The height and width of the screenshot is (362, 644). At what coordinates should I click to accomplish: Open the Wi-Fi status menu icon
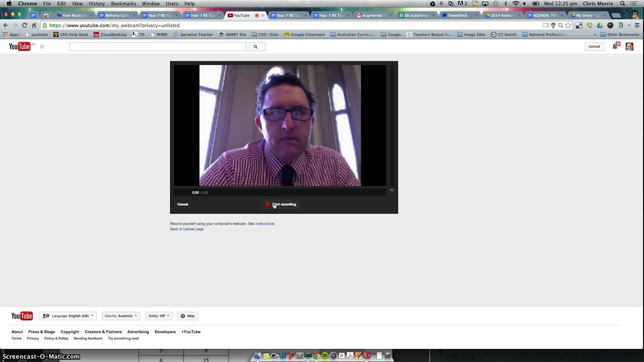click(x=516, y=4)
